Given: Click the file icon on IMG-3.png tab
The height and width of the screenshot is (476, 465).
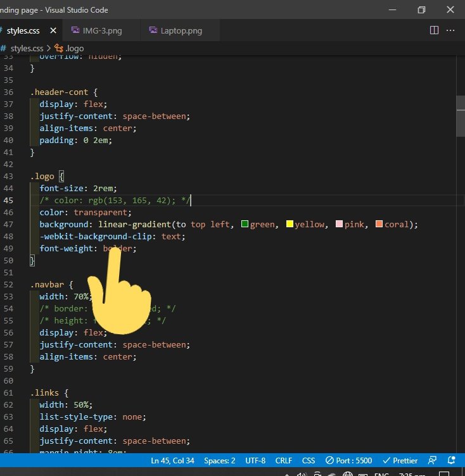Looking at the screenshot, I should pyautogui.click(x=75, y=30).
